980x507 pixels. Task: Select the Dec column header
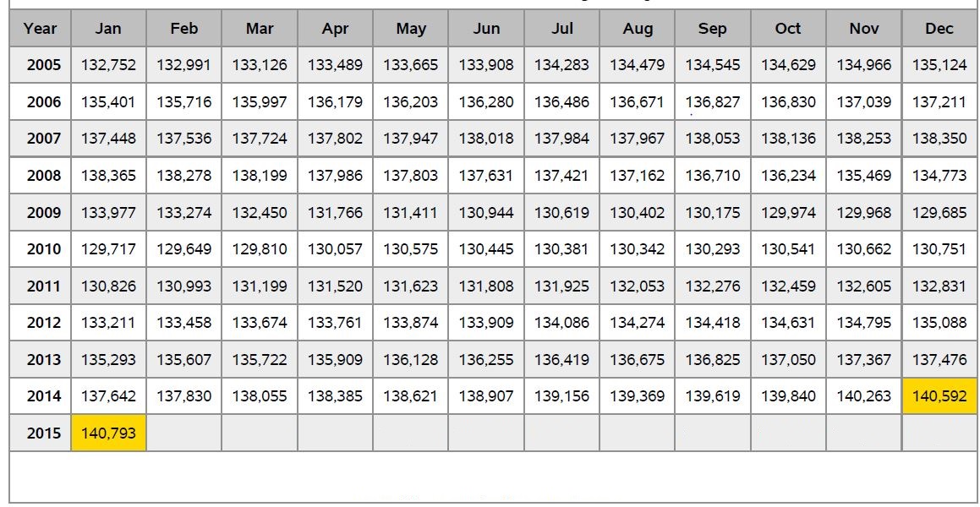click(939, 29)
